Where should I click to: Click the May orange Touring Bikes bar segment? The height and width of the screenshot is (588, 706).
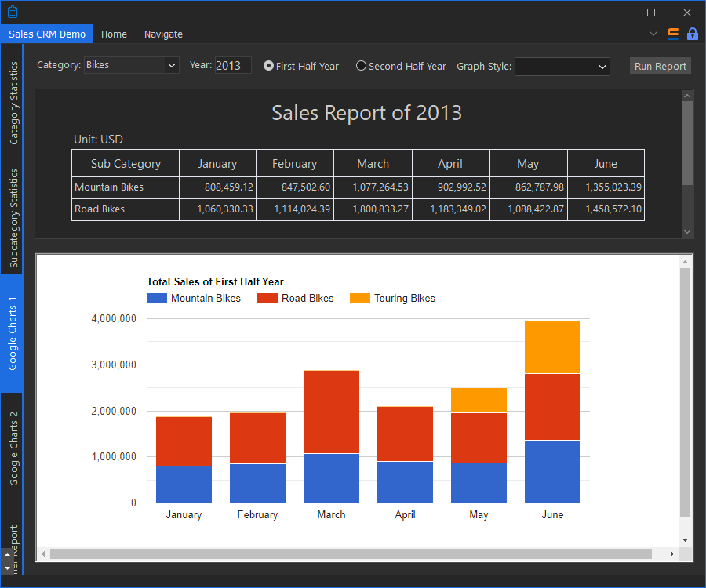(x=479, y=400)
